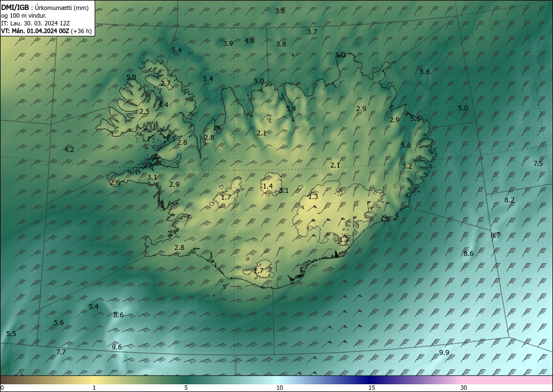This screenshot has height=392, width=553.
Task: Click the 'Úrkomumætti (mm)' heading text
Action: 62,8
